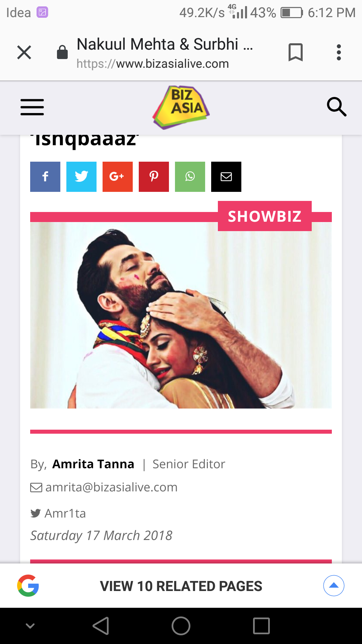Pin article with Pinterest icon
Screen dimensions: 362x644
[154, 177]
